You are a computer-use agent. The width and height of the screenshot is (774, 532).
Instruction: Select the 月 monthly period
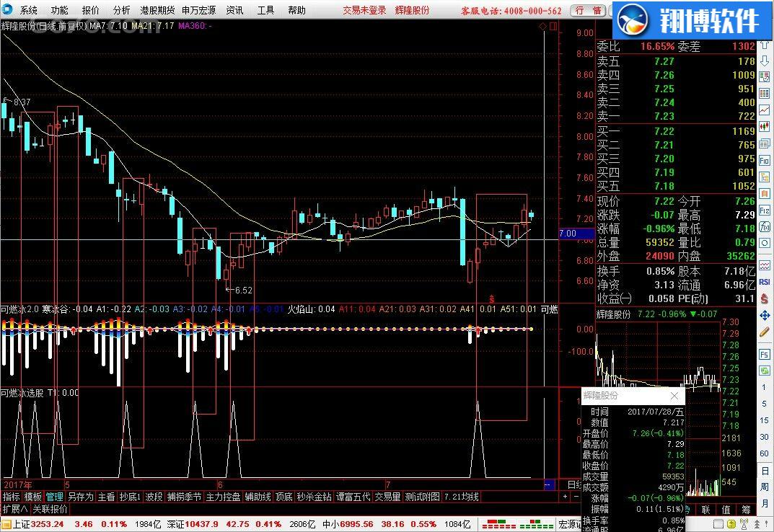click(x=765, y=503)
